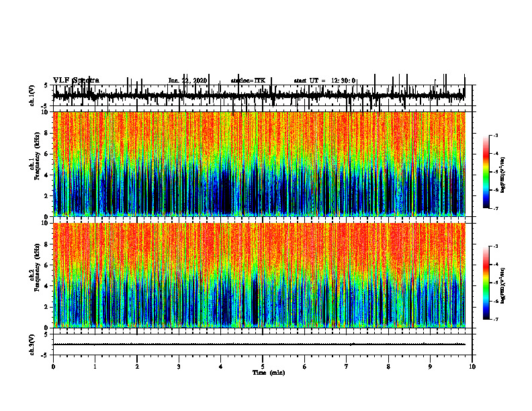
Task: Click time axis tick label "5"
Action: [263, 367]
